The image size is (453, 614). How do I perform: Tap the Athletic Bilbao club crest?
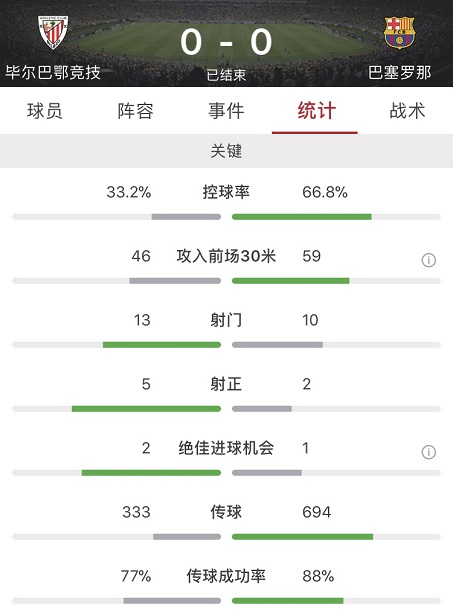(53, 33)
